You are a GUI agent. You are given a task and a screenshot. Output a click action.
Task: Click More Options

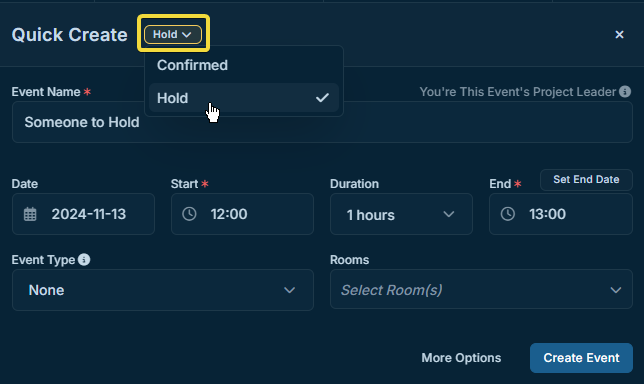pyautogui.click(x=461, y=358)
